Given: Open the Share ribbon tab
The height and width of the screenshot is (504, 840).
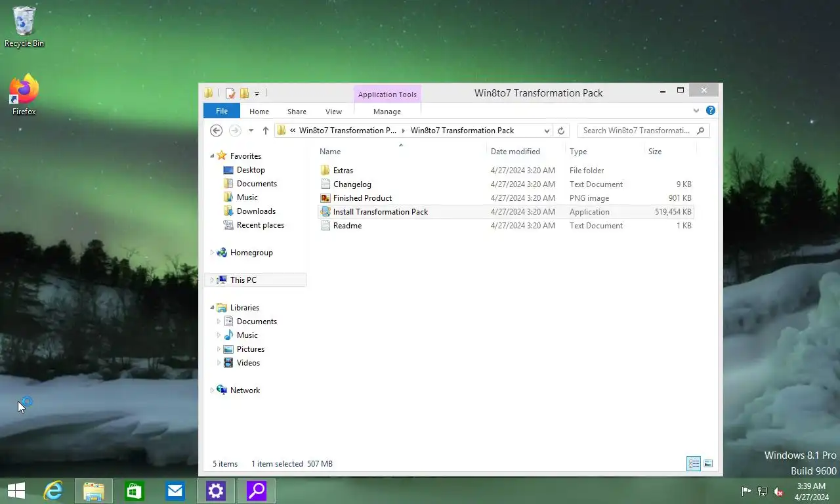Looking at the screenshot, I should coord(297,112).
